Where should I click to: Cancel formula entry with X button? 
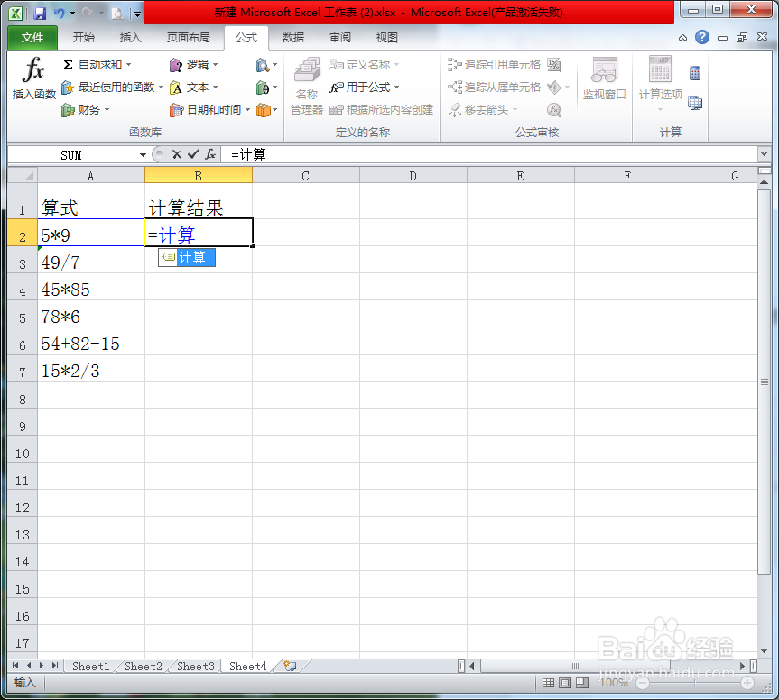(176, 154)
